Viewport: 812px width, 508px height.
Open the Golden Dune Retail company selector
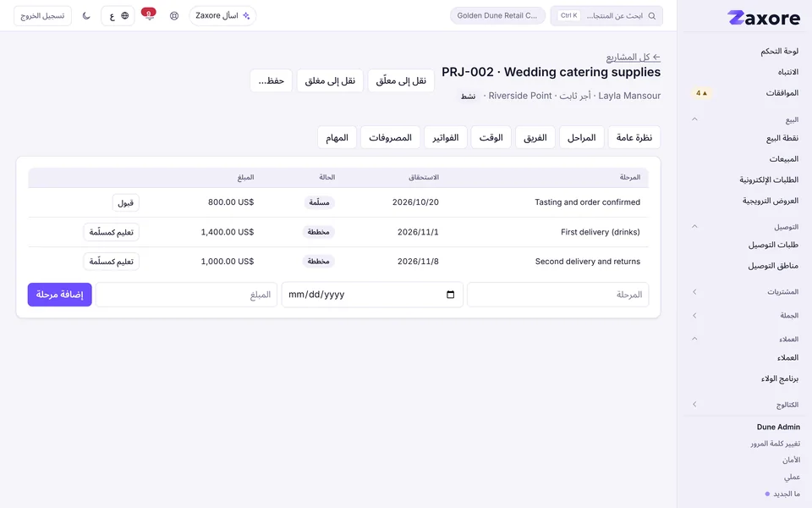pyautogui.click(x=497, y=15)
